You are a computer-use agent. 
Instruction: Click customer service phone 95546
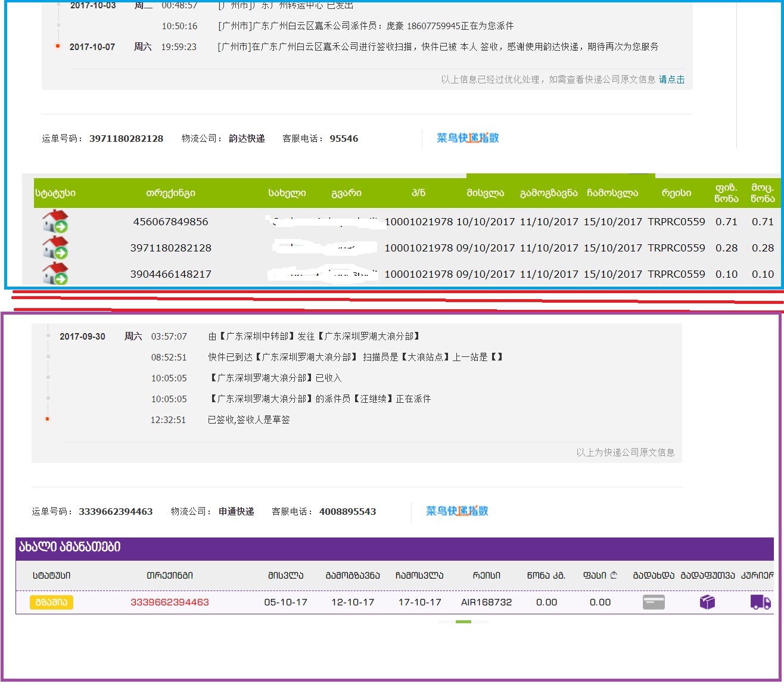(x=344, y=139)
